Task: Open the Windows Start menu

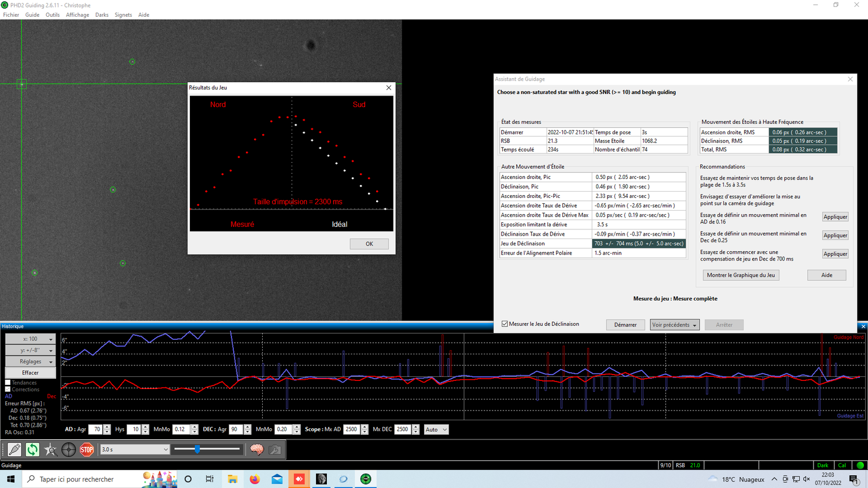Action: (x=10, y=479)
